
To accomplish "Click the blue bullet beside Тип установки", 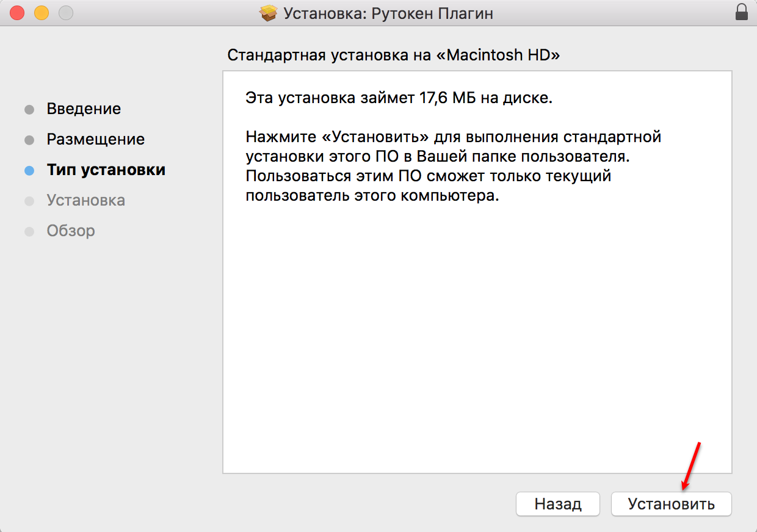I will (29, 171).
